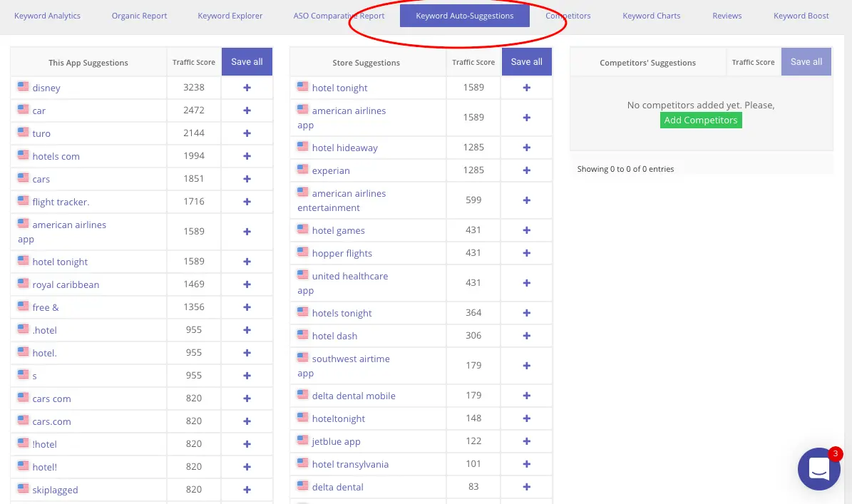852x504 pixels.
Task: Open 'jetblue app' keyword link
Action: coord(336,441)
